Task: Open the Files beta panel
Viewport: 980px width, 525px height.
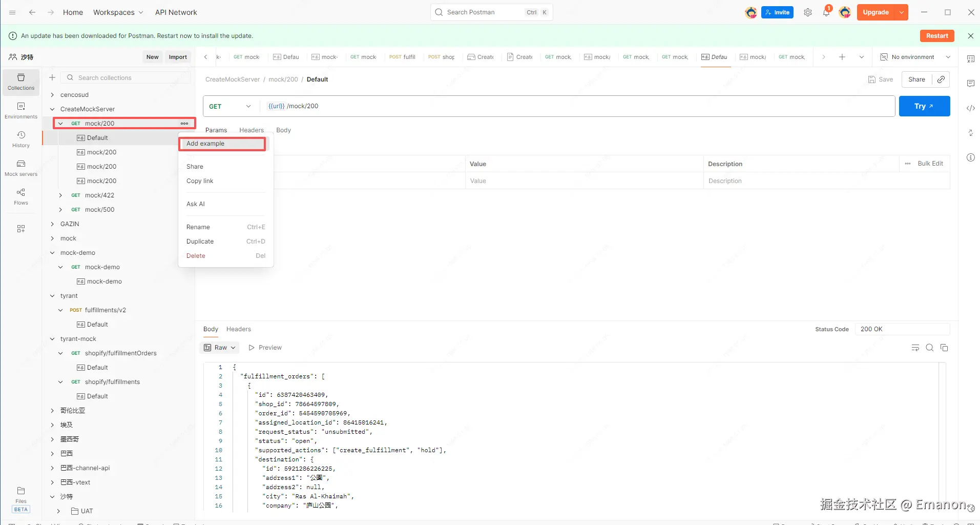Action: pyautogui.click(x=21, y=499)
